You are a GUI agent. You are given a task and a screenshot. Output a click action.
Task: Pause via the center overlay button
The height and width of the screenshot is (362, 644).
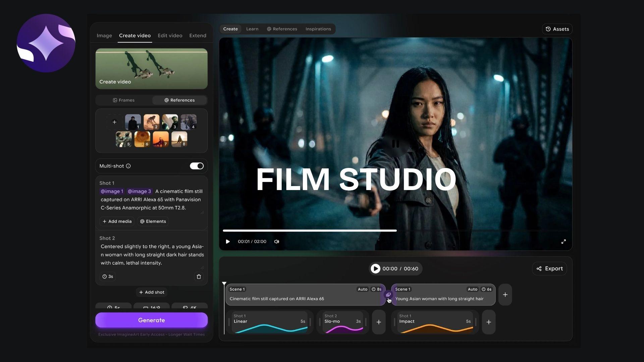(396, 144)
